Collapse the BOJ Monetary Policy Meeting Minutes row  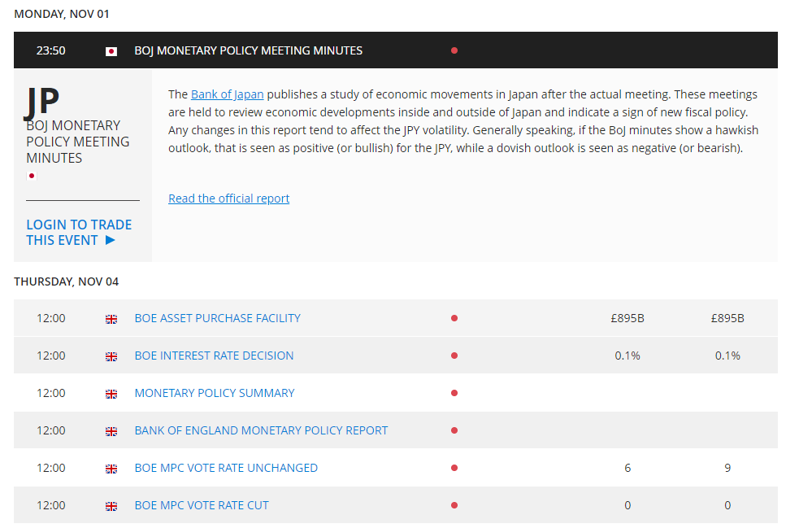tap(248, 50)
